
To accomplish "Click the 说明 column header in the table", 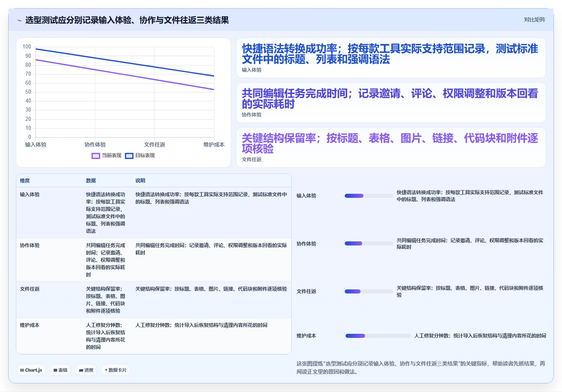I will (140, 181).
